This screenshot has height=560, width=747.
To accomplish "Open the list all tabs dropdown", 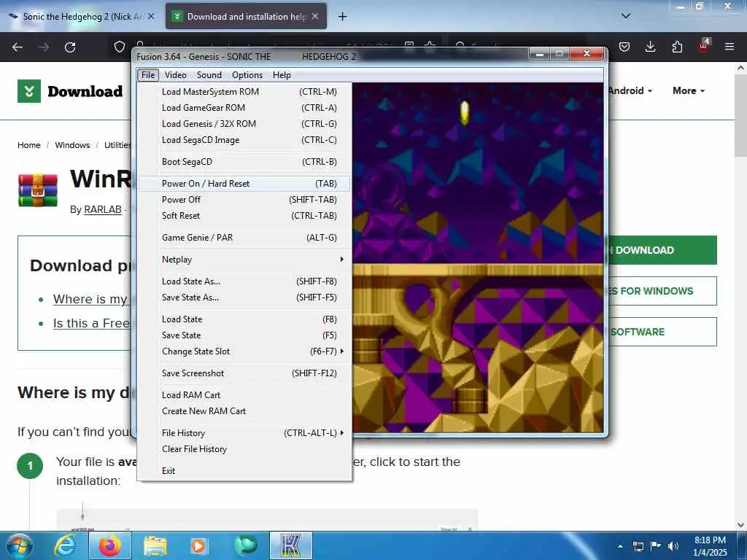I will pos(626,16).
